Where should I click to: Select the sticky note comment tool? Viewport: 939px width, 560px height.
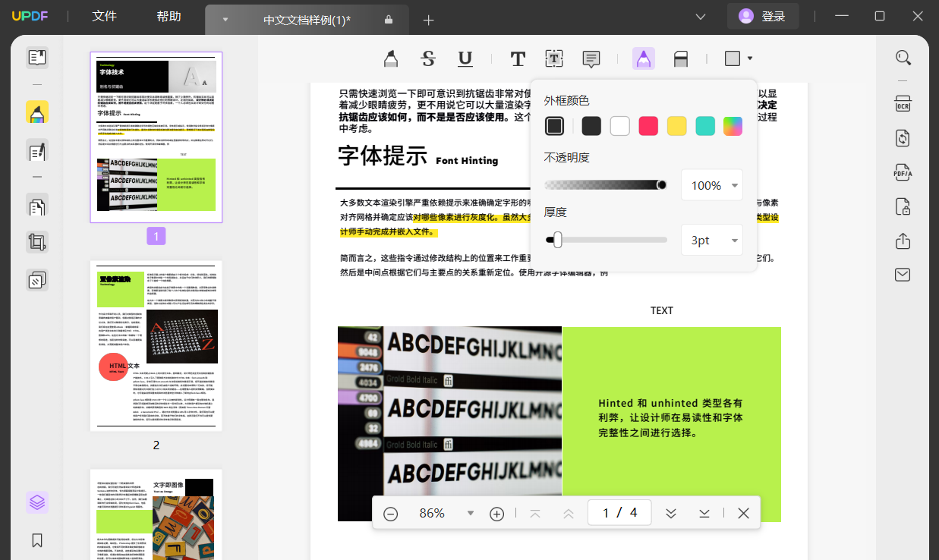[x=591, y=58]
